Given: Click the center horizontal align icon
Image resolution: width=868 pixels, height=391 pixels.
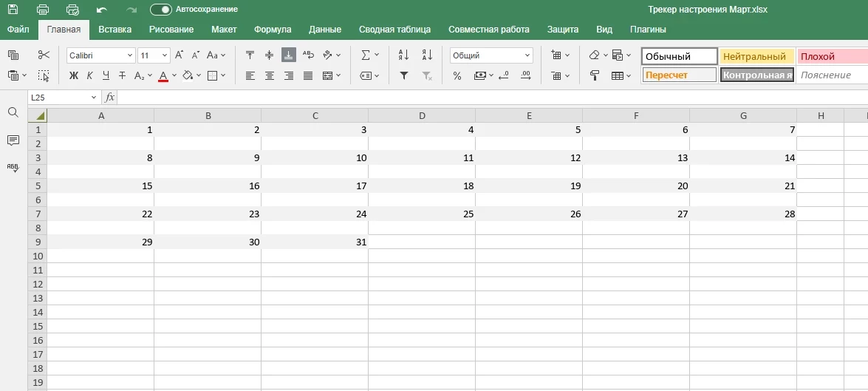Looking at the screenshot, I should pyautogui.click(x=270, y=75).
